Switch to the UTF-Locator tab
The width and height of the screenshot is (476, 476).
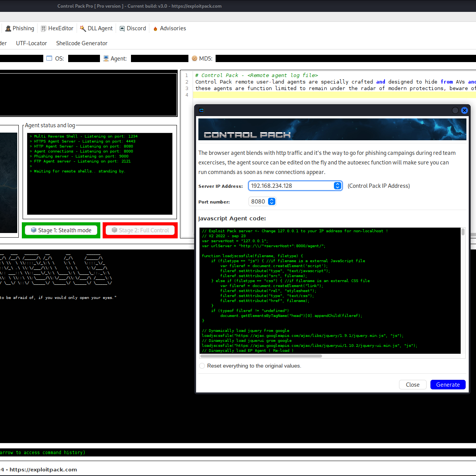31,43
